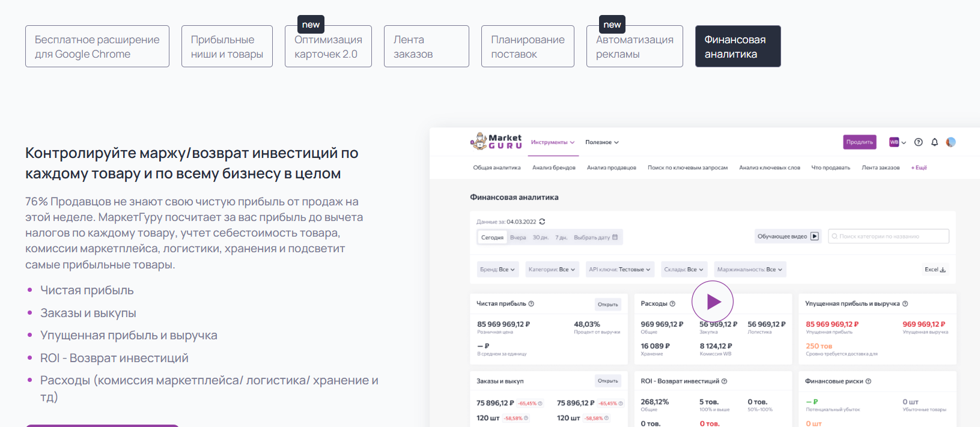Expand the WB marketplace selector
This screenshot has width=980, height=427.
click(898, 142)
